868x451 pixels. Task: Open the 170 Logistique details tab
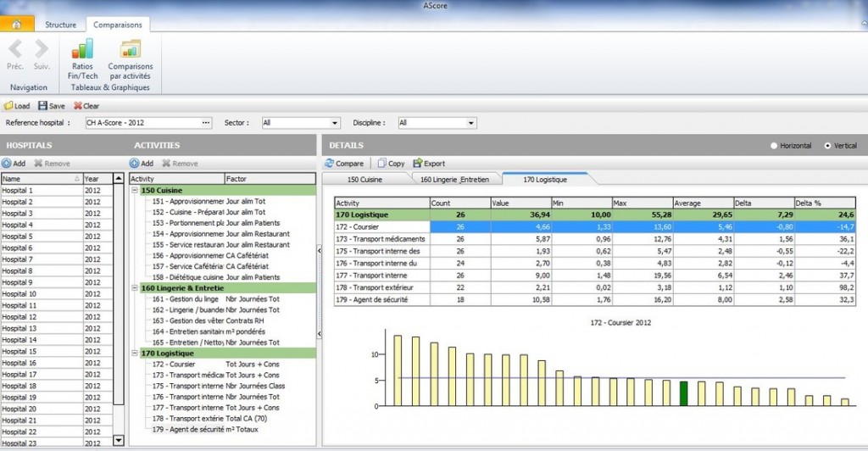click(x=545, y=179)
